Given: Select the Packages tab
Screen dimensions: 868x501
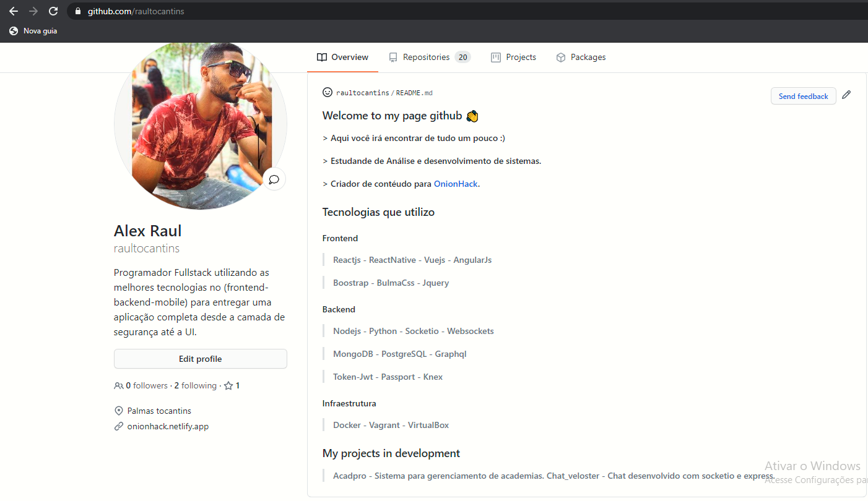Looking at the screenshot, I should [587, 57].
